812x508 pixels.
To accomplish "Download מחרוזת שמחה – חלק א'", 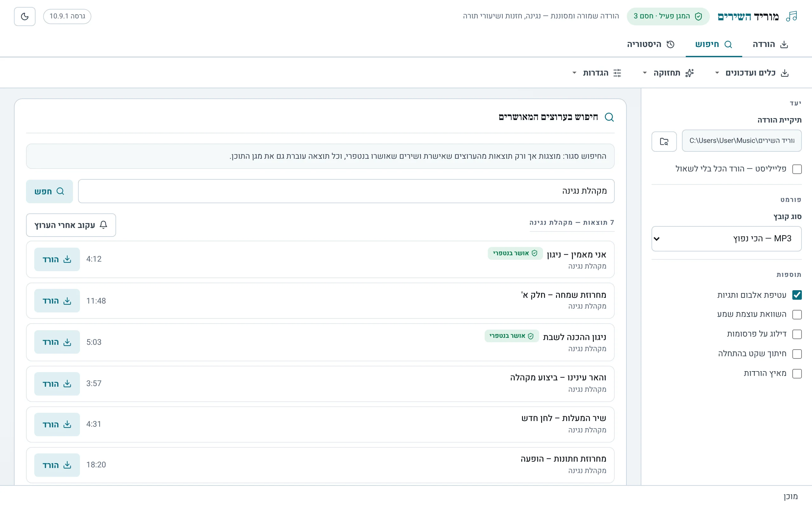I will click(57, 301).
